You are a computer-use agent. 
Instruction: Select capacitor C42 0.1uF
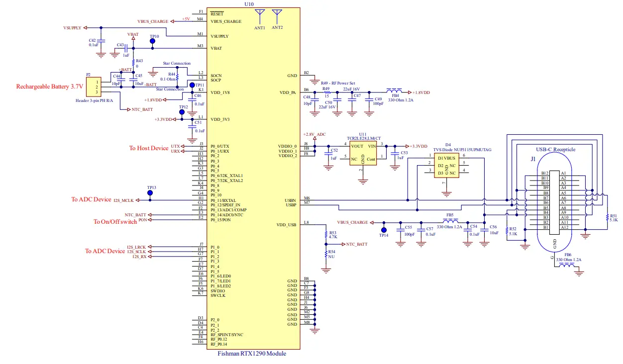101,41
